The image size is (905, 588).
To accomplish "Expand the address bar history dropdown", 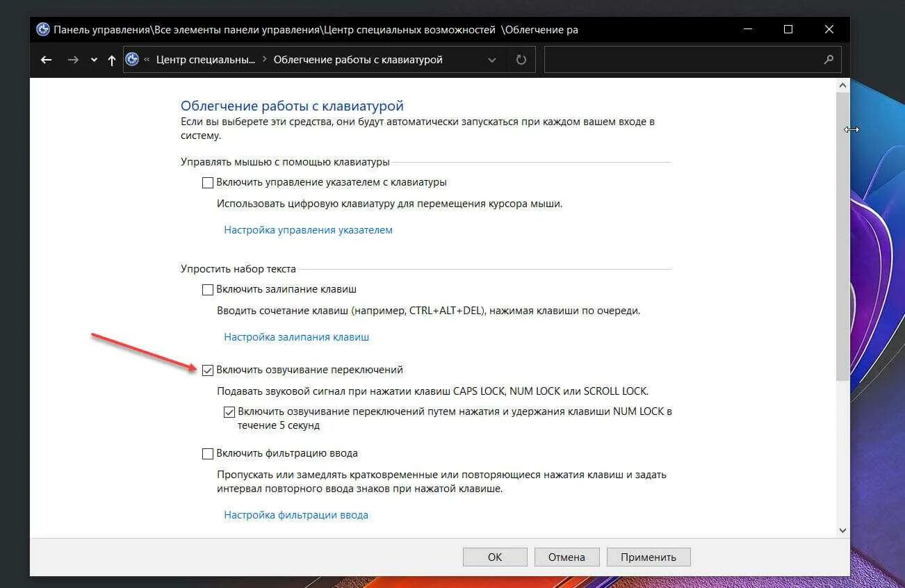I will tap(492, 60).
